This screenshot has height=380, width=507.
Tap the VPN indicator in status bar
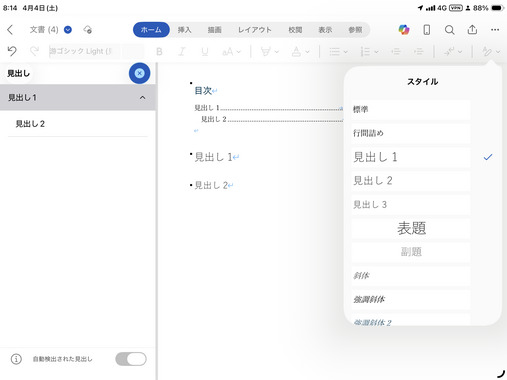455,8
